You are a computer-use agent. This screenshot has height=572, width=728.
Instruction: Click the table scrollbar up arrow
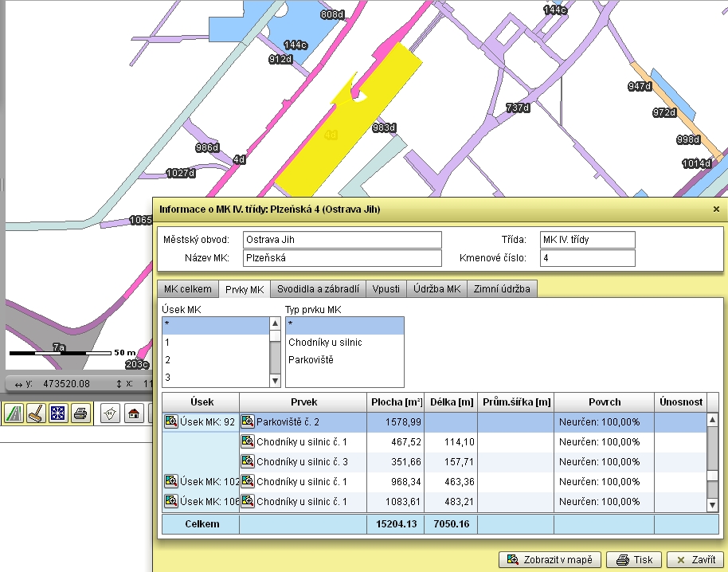(x=712, y=420)
